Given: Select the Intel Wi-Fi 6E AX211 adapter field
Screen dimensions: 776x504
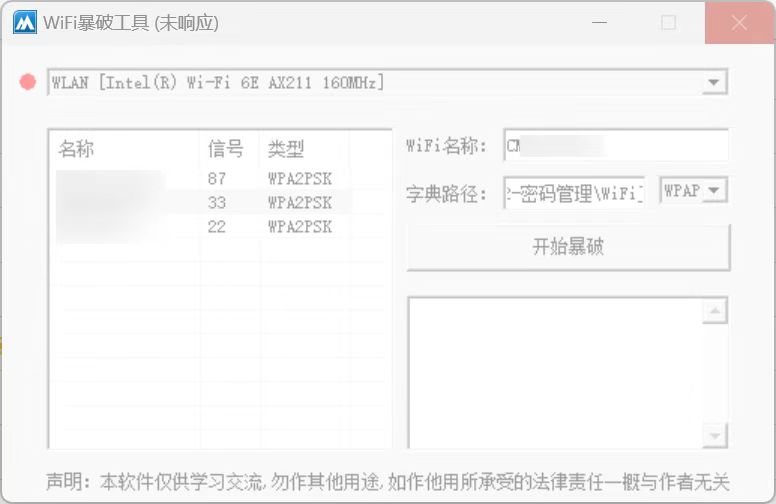Looking at the screenshot, I should point(388,82).
